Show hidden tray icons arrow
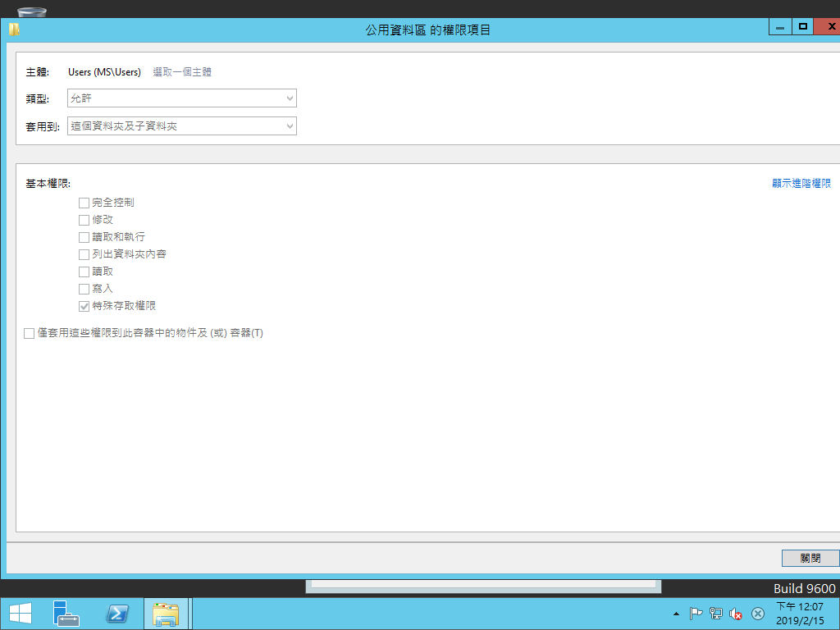The width and height of the screenshot is (840, 630). 676,614
